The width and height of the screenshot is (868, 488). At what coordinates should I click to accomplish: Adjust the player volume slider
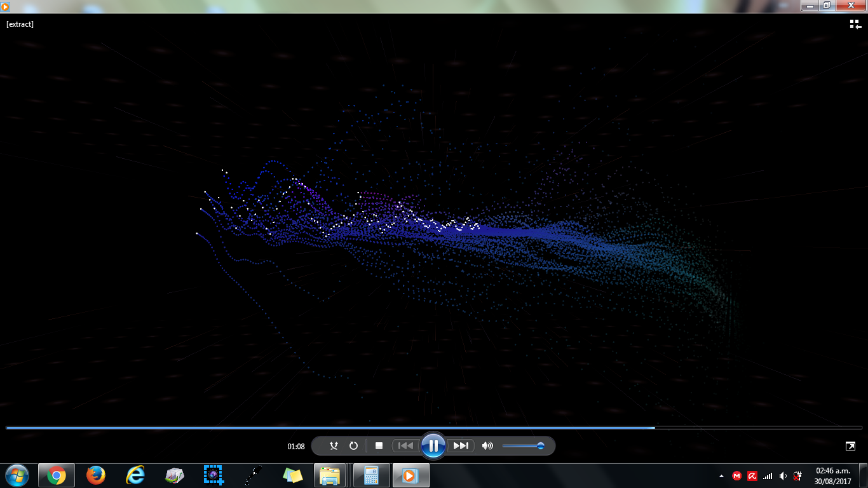[x=523, y=446]
